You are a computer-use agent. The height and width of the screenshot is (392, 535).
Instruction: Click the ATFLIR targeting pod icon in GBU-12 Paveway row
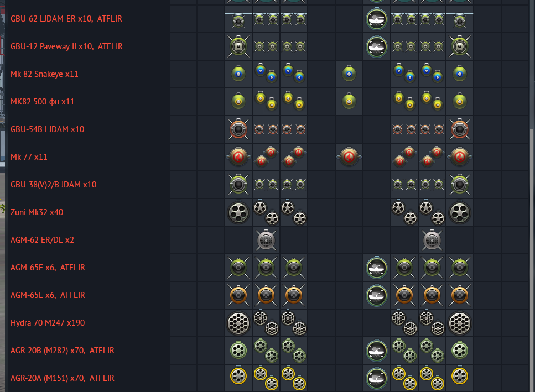click(377, 46)
